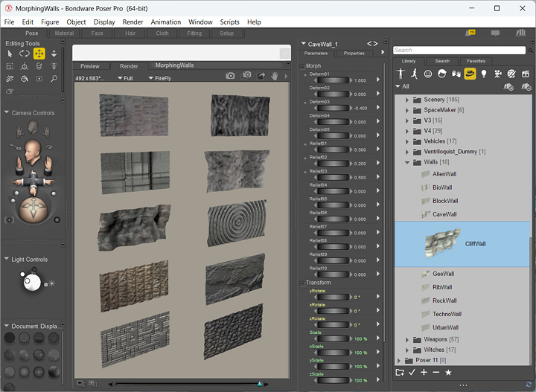Screen dimensions: 536x392
Task: Open the Lights category in the library
Action: tap(484, 74)
